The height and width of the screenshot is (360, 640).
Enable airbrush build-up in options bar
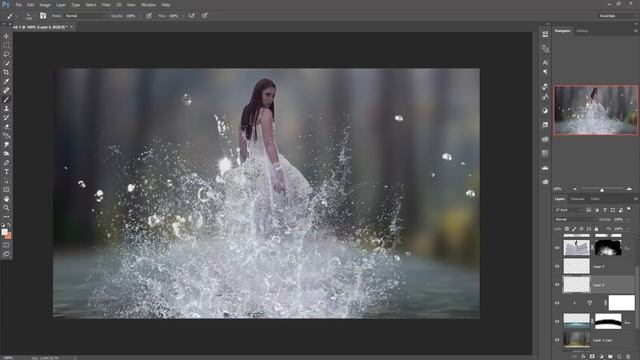tap(191, 16)
